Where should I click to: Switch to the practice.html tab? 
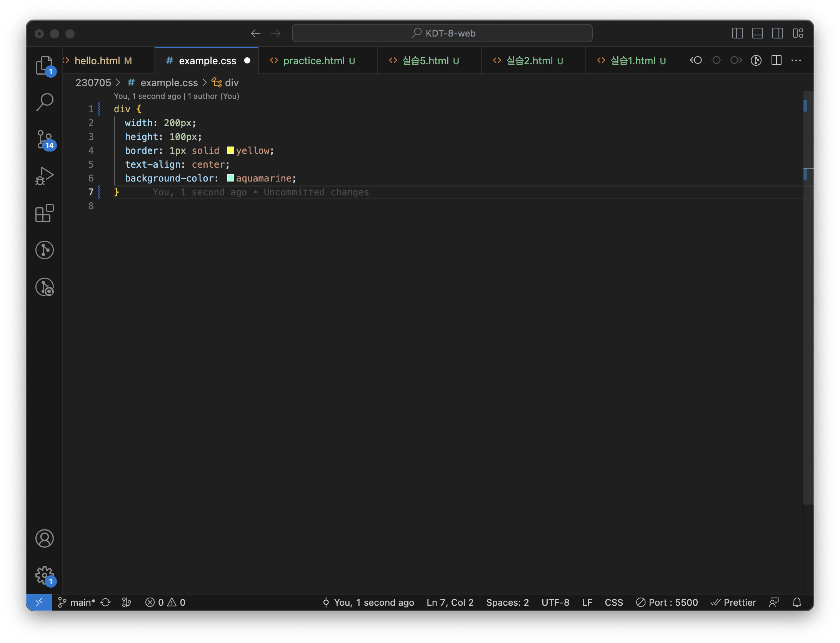318,61
